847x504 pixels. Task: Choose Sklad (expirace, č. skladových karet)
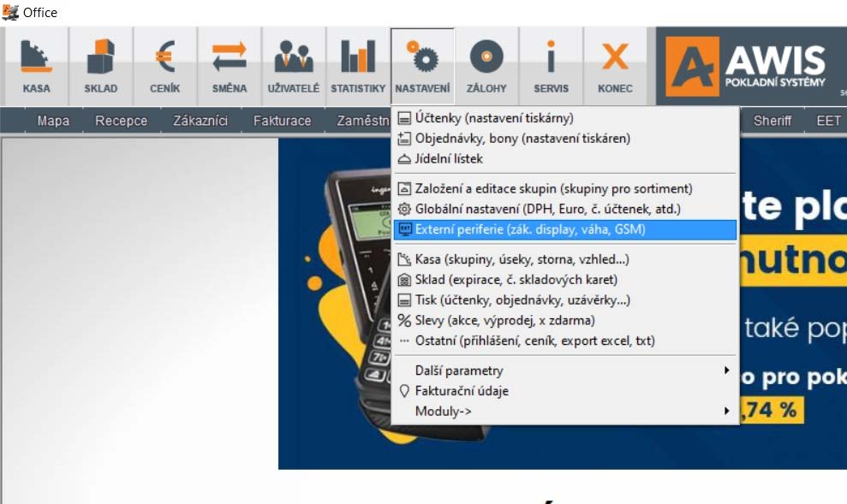point(565,280)
